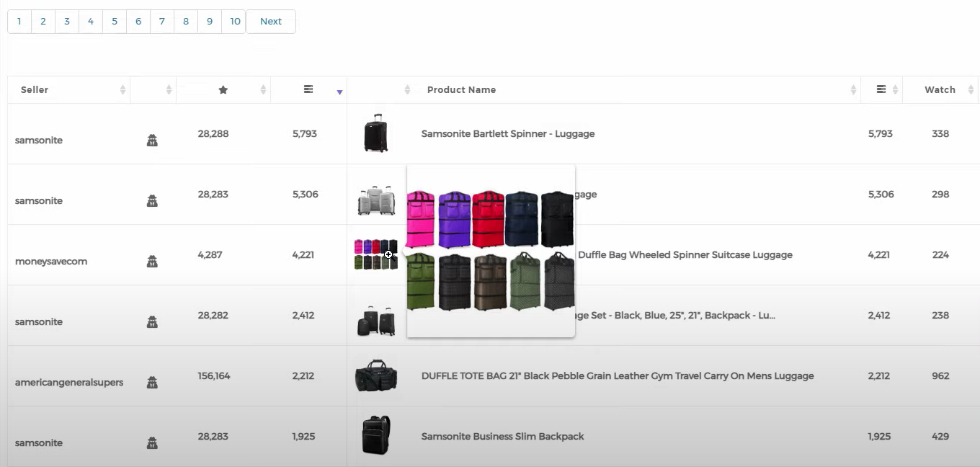Open the americangeneralsupers seller
The height and width of the screenshot is (467, 980).
click(x=69, y=382)
